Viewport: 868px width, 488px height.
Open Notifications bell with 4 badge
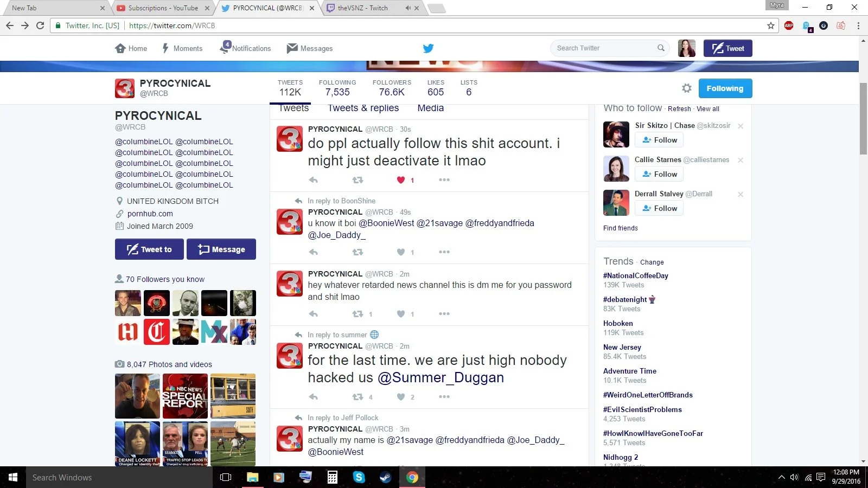225,47
